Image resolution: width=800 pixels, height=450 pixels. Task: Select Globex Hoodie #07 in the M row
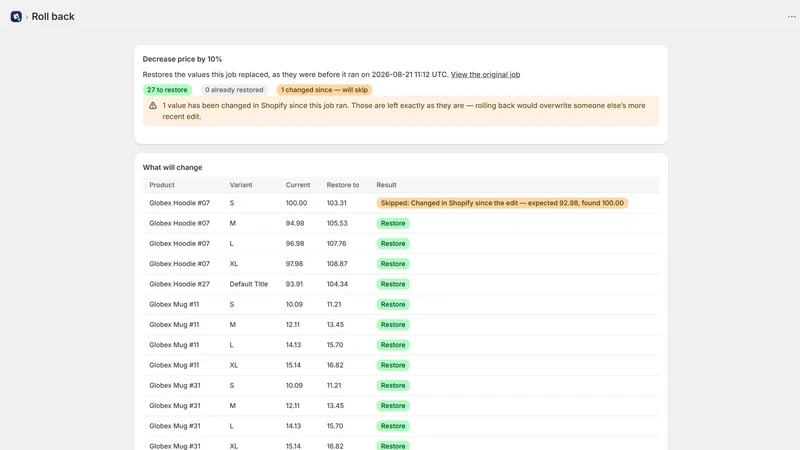(x=179, y=223)
